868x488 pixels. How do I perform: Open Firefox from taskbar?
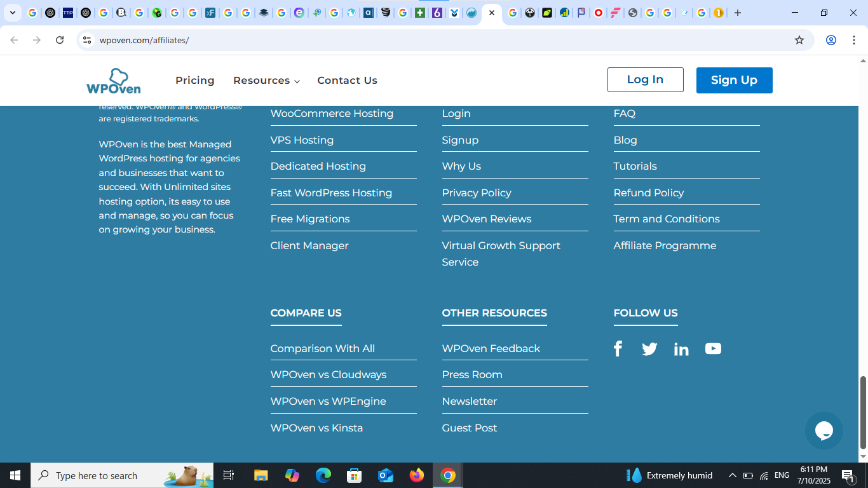[x=417, y=475]
